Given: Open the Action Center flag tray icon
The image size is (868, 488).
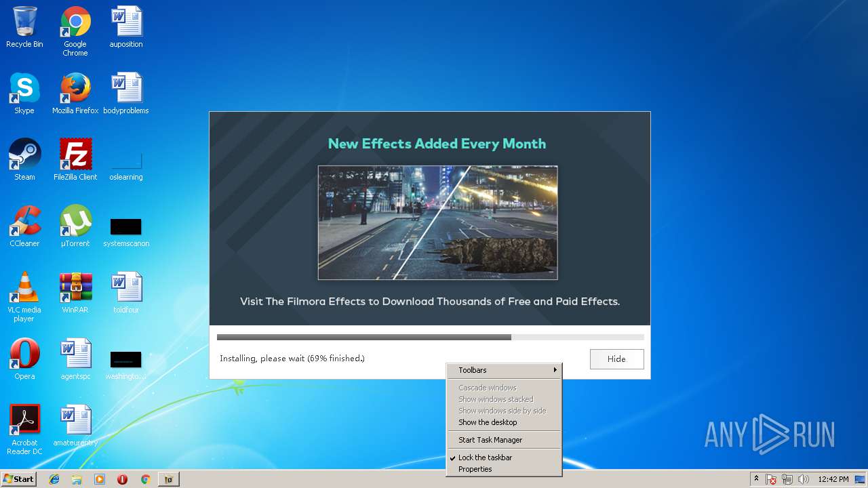Looking at the screenshot, I should (x=772, y=479).
